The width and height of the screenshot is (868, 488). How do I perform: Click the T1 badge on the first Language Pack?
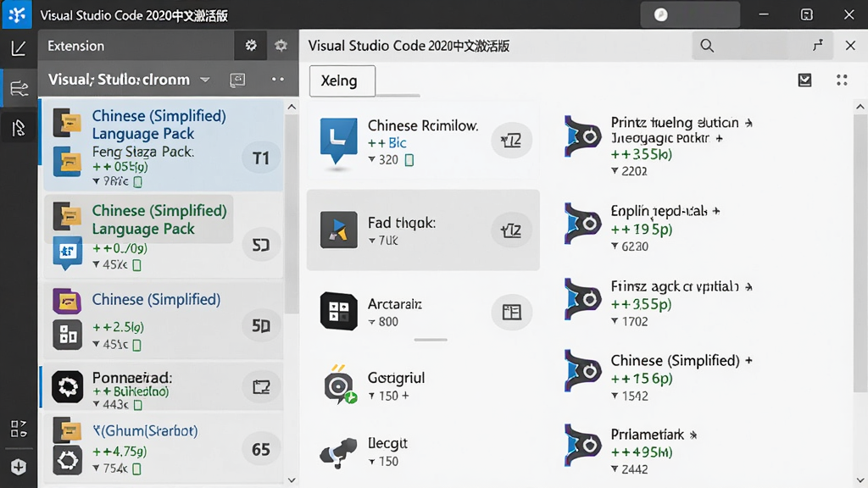tap(261, 158)
